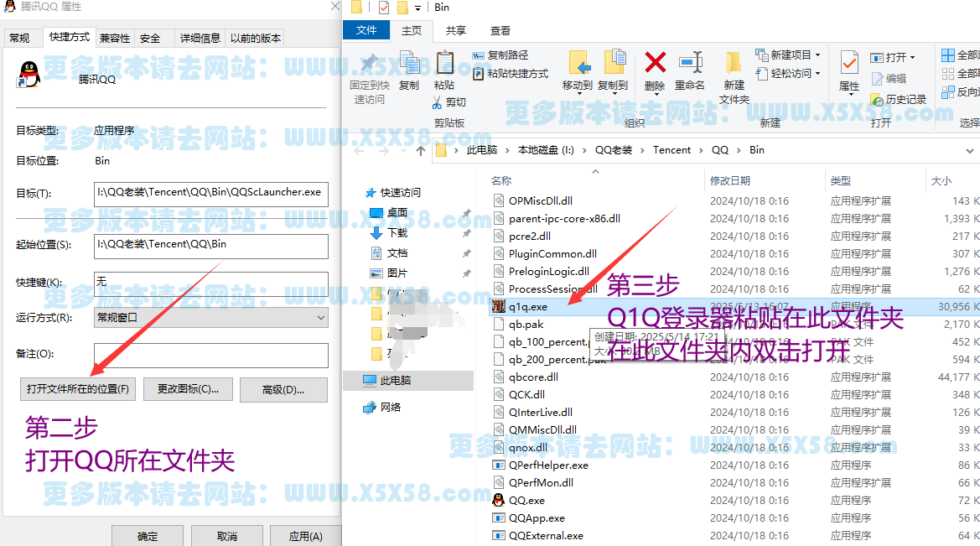The height and width of the screenshot is (546, 980).
Task: Click the Move To folder icon
Action: pos(578,64)
